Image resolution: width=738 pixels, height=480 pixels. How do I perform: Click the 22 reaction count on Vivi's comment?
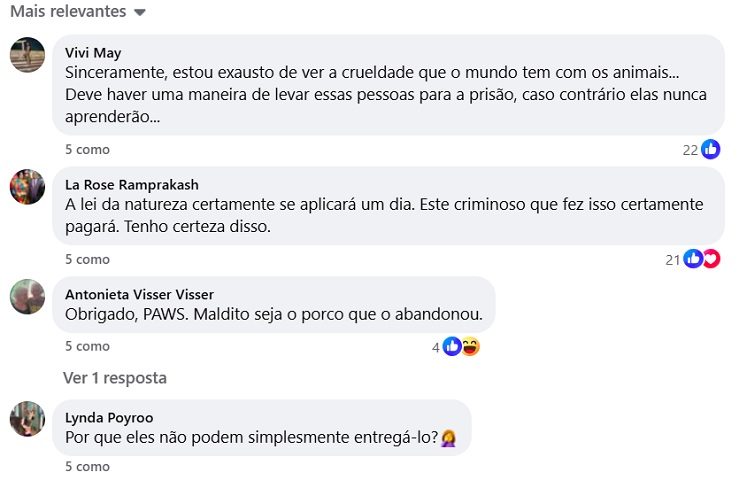689,150
